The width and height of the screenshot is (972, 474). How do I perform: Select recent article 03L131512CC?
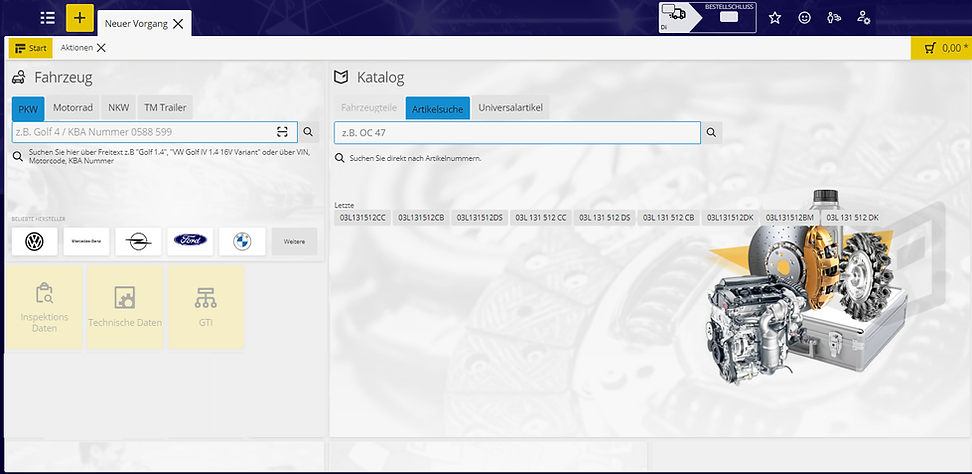tap(362, 217)
